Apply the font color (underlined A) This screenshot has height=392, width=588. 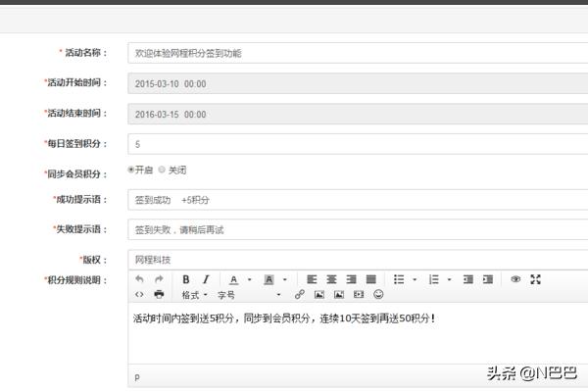233,279
